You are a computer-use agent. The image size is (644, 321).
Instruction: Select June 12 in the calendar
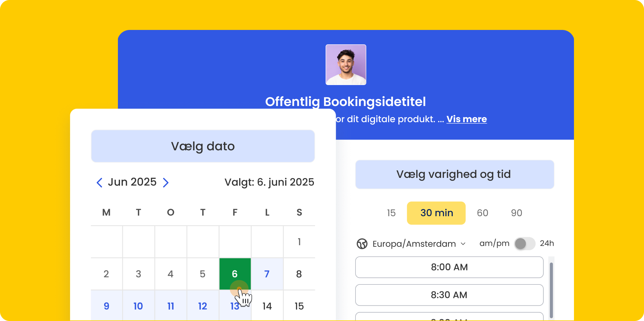tap(203, 306)
